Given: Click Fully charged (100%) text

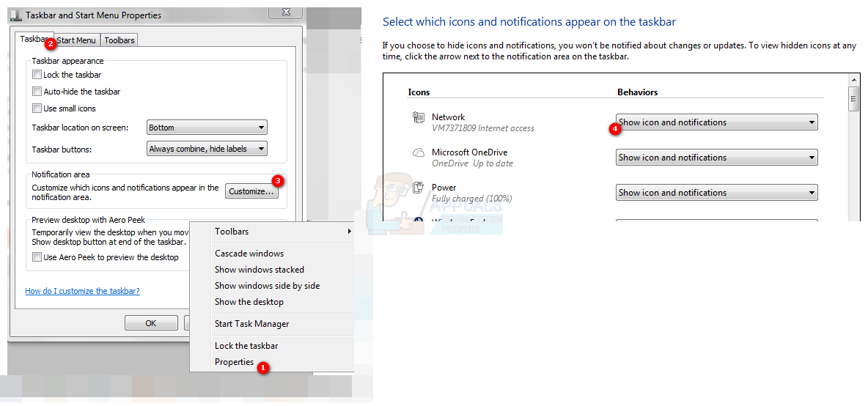Looking at the screenshot, I should coord(471,199).
